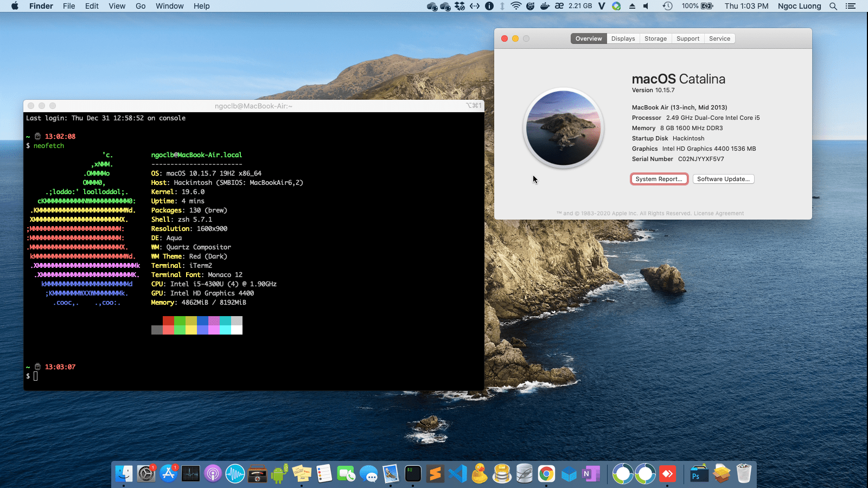Click the volume speaker icon
Viewport: 868px width, 488px height.
pyautogui.click(x=646, y=6)
